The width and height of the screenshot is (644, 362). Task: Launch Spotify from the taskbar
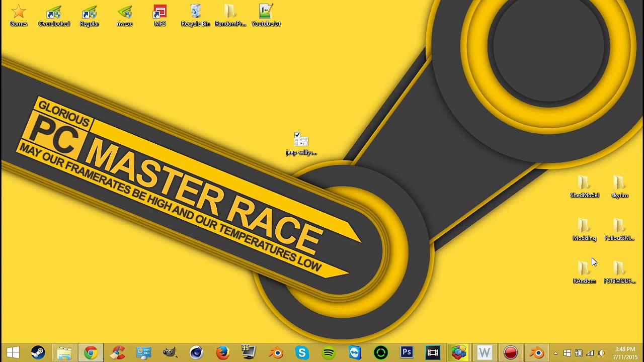328,352
